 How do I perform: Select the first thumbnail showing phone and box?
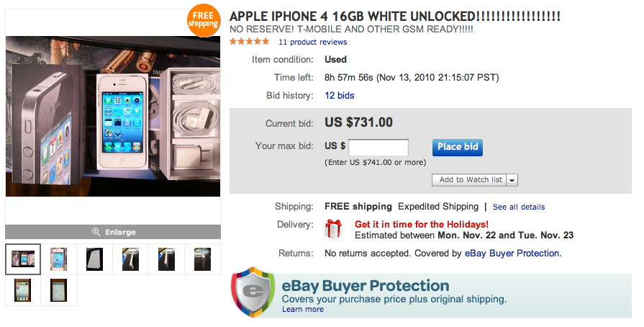(x=23, y=259)
